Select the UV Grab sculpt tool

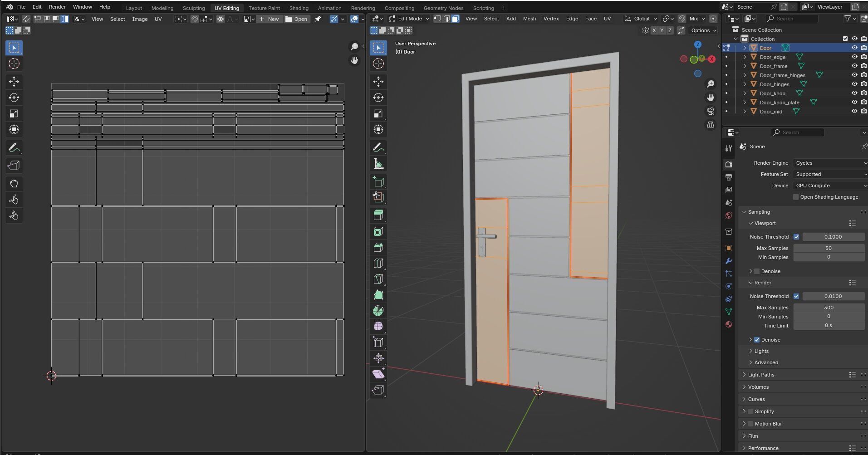click(x=14, y=184)
